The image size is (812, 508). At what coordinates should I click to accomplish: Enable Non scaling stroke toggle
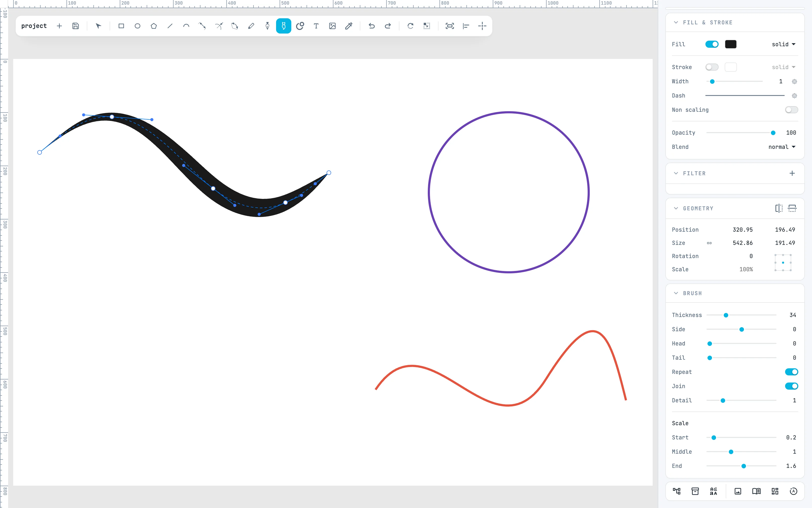[791, 110]
